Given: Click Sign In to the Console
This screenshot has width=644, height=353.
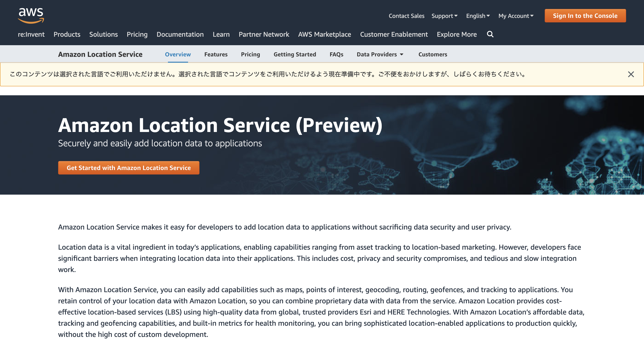Looking at the screenshot, I should [585, 15].
